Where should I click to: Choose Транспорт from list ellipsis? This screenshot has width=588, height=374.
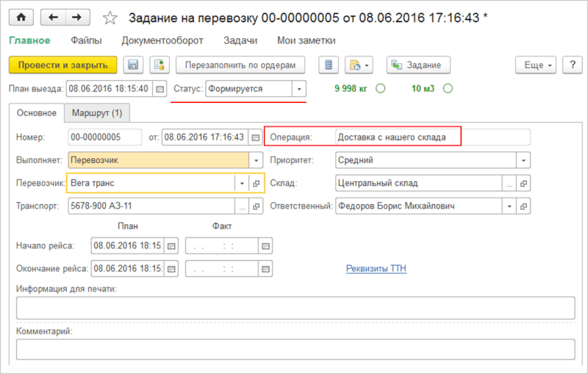(242, 206)
